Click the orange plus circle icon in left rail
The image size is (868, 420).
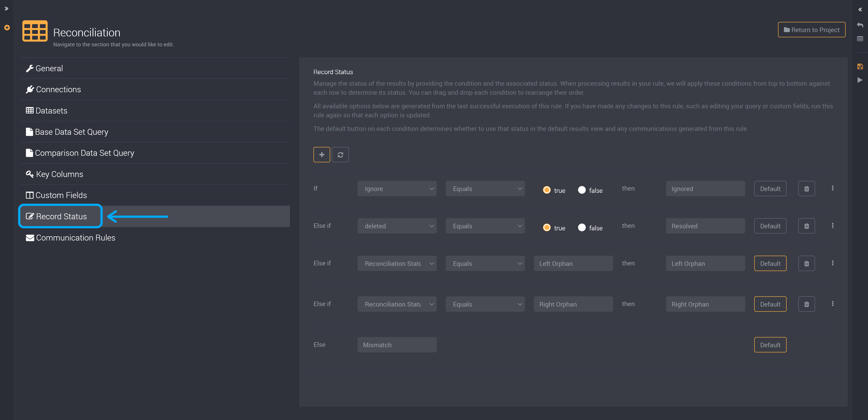point(7,28)
